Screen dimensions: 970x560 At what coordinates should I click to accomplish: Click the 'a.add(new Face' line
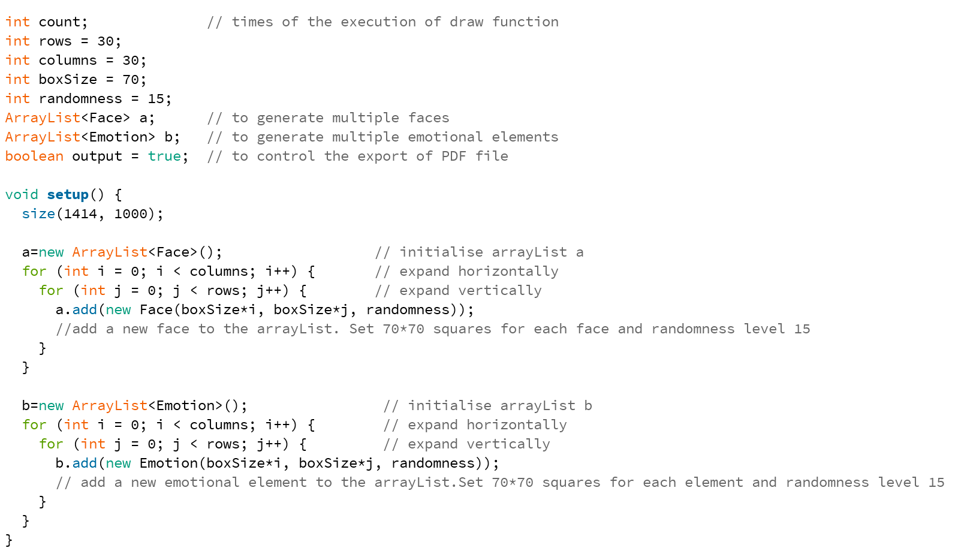coord(264,310)
